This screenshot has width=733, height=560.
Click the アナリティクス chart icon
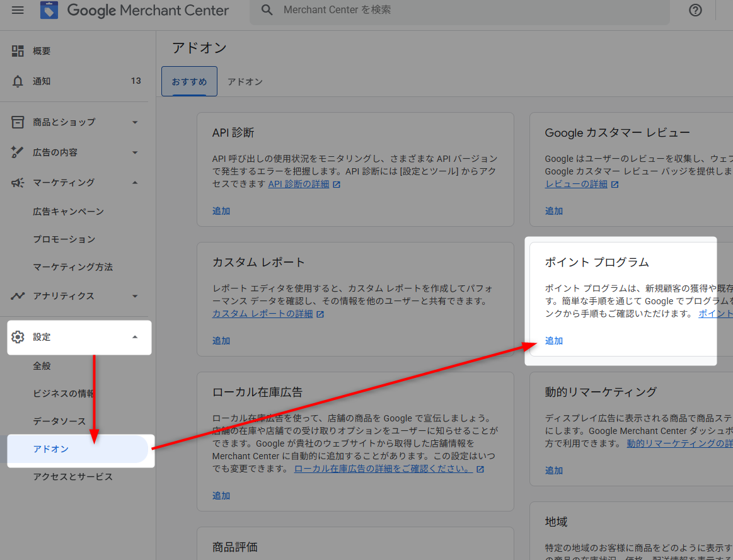[x=18, y=296]
